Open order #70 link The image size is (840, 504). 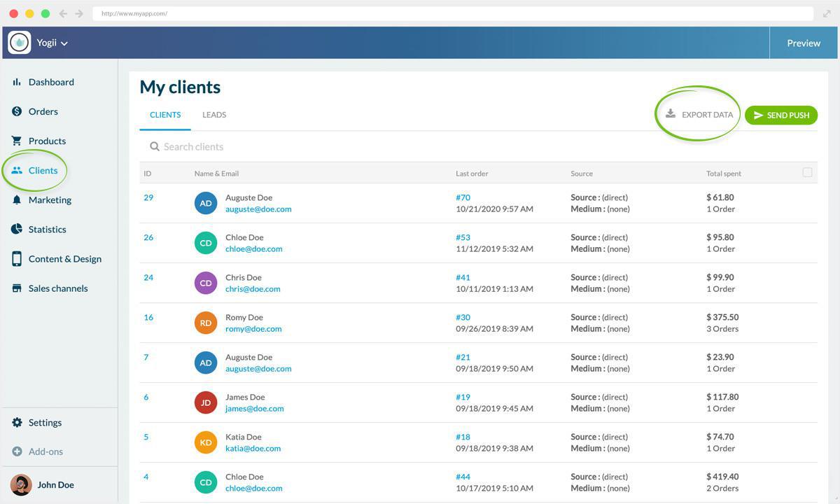(x=463, y=197)
